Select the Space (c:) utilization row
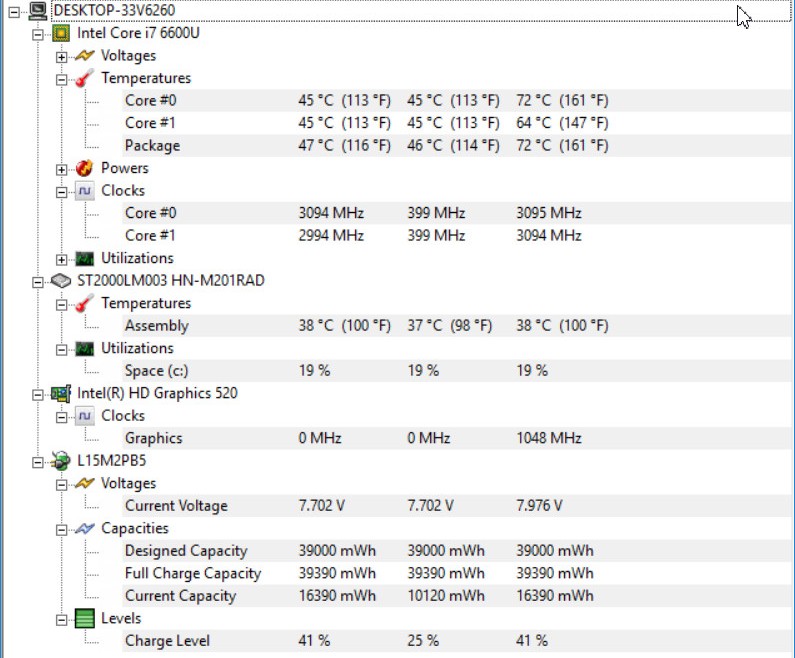Viewport: 795px width, 658px height. 457,371
